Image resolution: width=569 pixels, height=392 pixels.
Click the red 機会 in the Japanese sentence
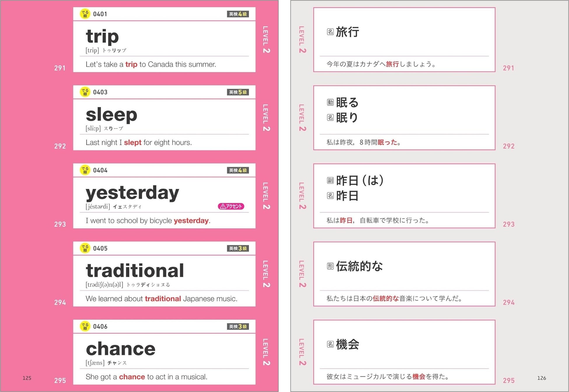click(x=419, y=377)
